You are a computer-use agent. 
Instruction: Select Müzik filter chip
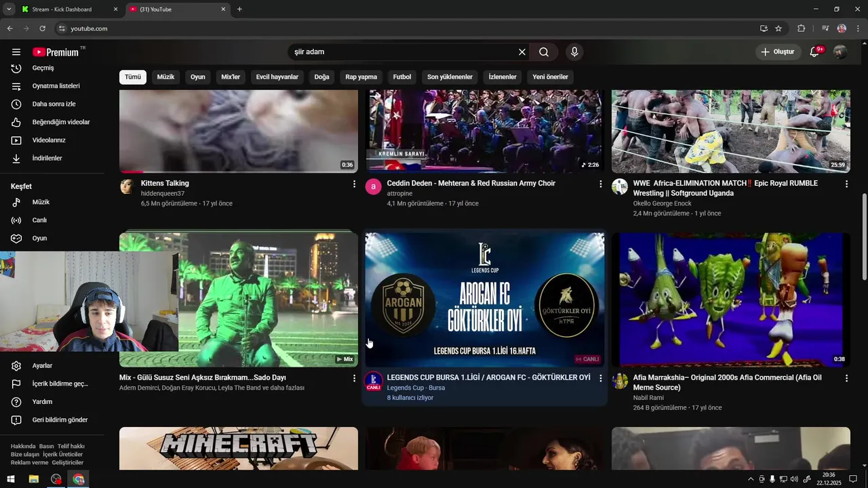point(165,77)
